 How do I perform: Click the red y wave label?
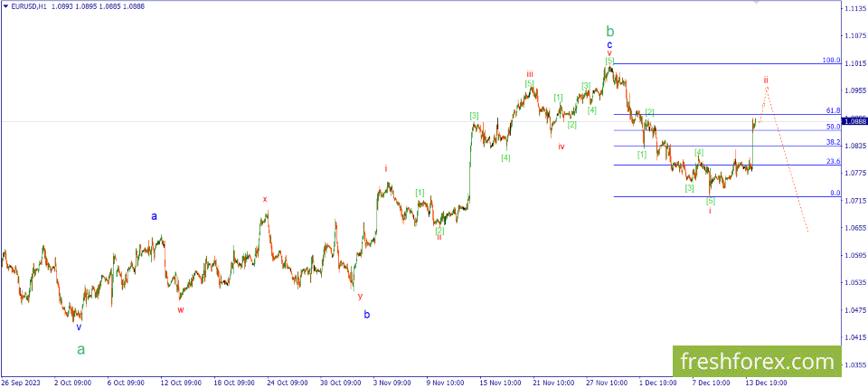[360, 296]
